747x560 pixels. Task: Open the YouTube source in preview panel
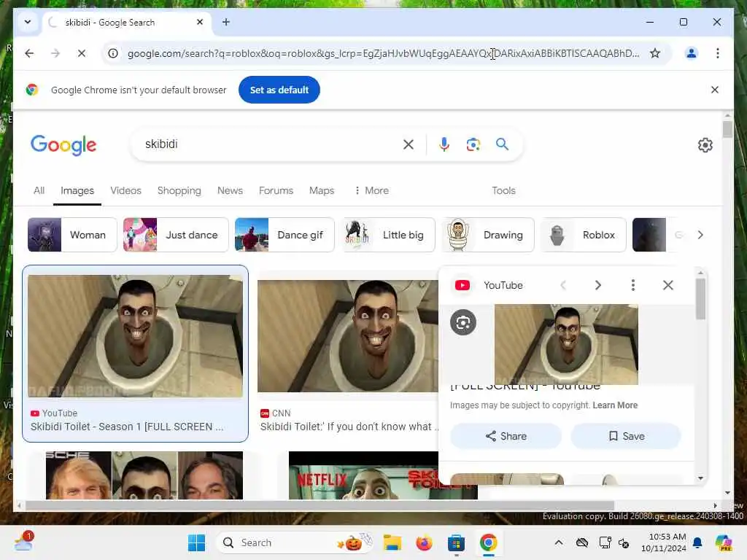488,285
